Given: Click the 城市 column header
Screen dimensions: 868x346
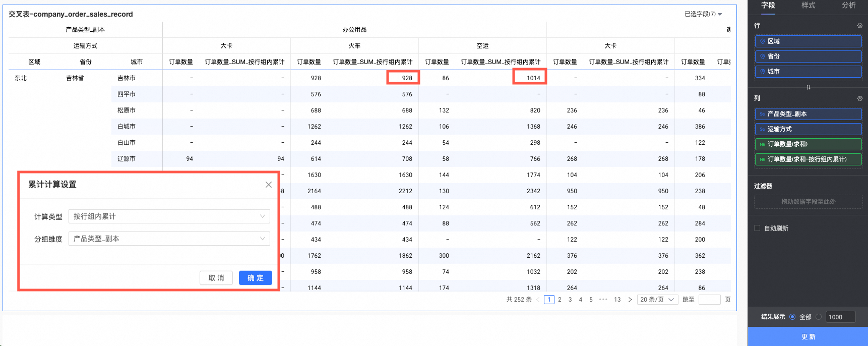Looking at the screenshot, I should point(137,62).
